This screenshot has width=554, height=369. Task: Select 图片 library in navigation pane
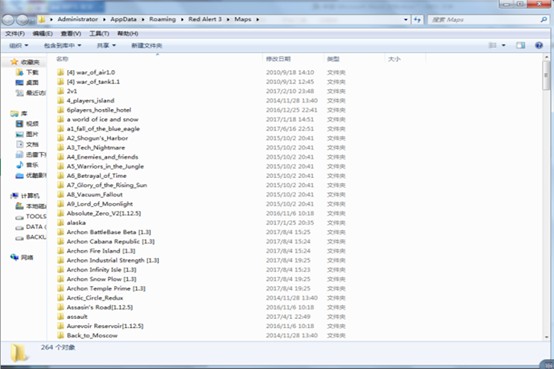[x=27, y=134]
